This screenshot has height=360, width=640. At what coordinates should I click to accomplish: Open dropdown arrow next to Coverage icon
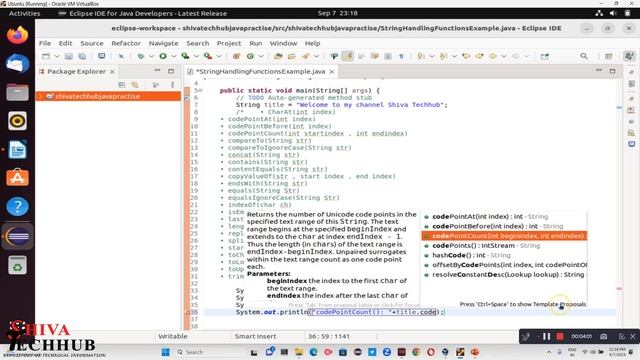click(x=196, y=56)
